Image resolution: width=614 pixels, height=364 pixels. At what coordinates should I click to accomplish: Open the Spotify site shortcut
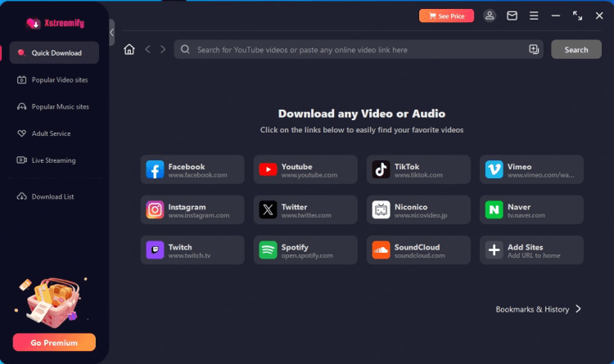pos(305,250)
